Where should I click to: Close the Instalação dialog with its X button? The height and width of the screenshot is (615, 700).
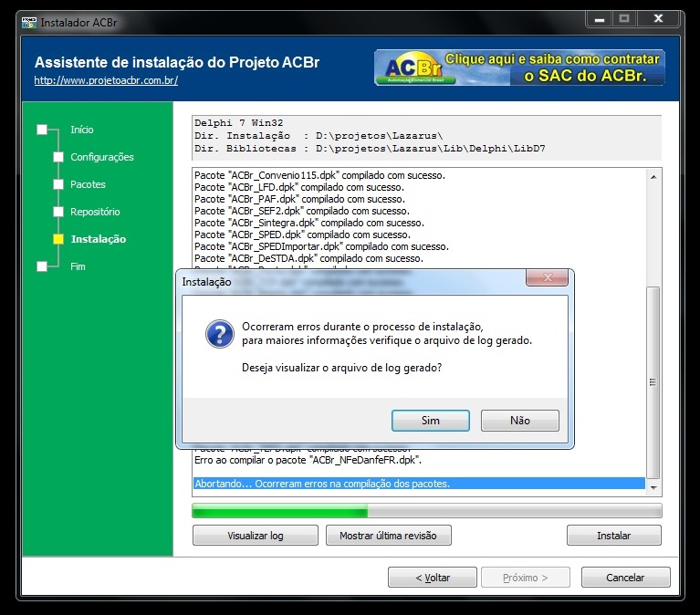[548, 277]
